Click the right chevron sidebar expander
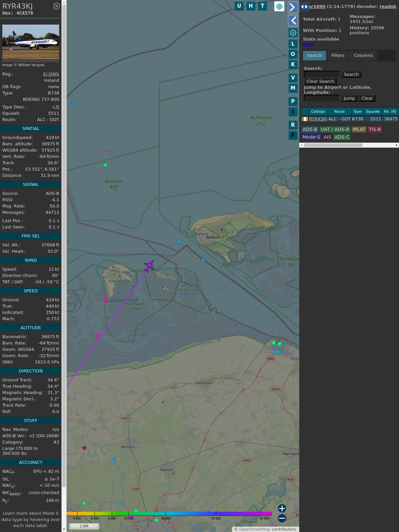This screenshot has width=399, height=532. coord(293,7)
